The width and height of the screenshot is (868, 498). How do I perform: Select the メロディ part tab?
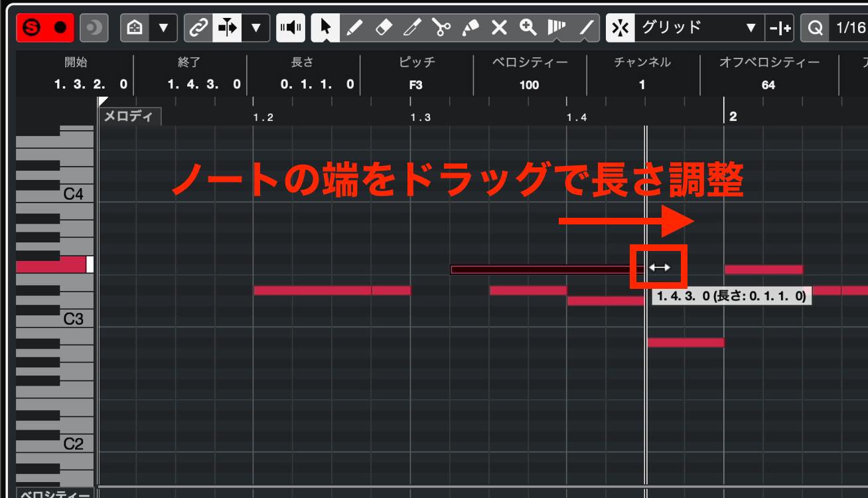(130, 116)
